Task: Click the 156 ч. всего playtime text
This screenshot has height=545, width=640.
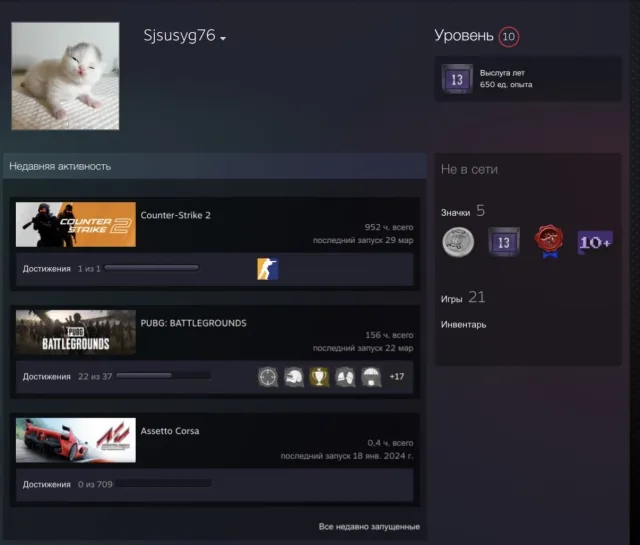Action: 389,335
